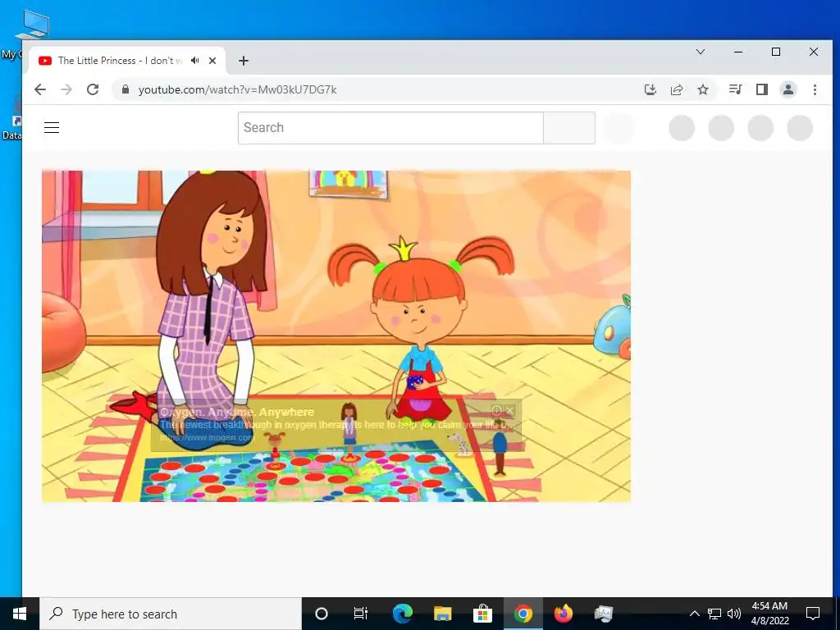840x630 pixels.
Task: Open Chrome three-dot settings menu
Action: click(815, 89)
